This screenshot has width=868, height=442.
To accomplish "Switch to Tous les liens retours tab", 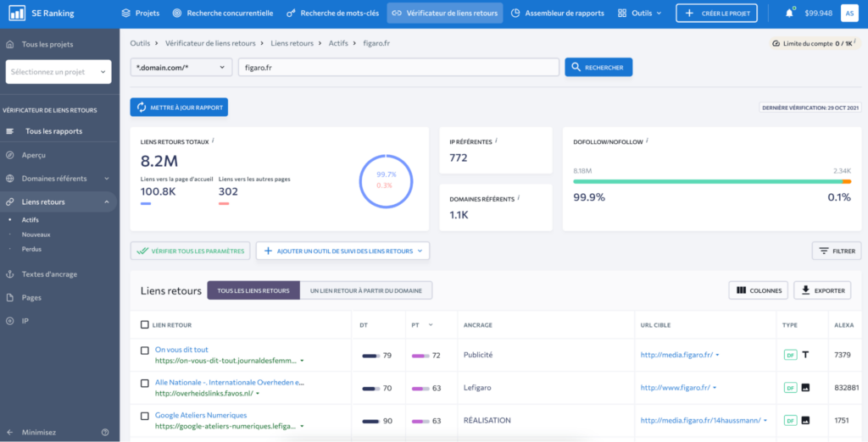I will (x=253, y=290).
